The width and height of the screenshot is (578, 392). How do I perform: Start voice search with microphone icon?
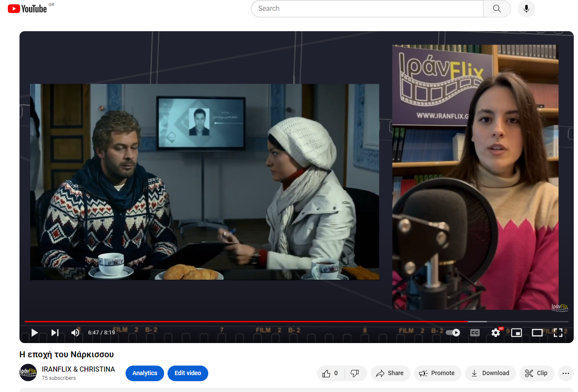pyautogui.click(x=526, y=9)
